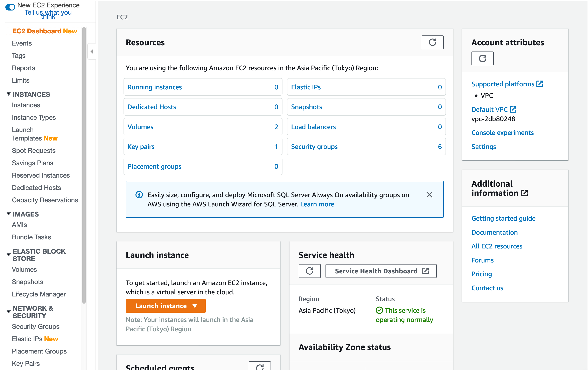The image size is (588, 370).
Task: Open the Console experiments link
Action: (502, 132)
